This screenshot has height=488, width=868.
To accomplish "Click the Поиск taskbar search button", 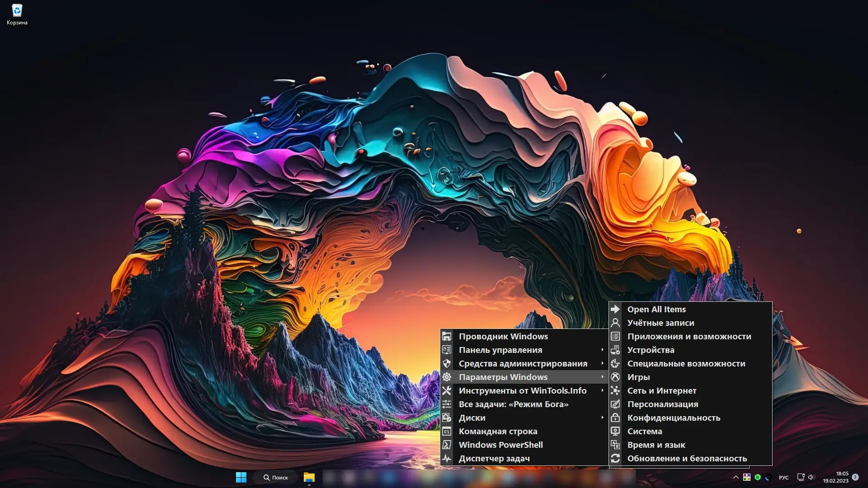I will point(275,477).
